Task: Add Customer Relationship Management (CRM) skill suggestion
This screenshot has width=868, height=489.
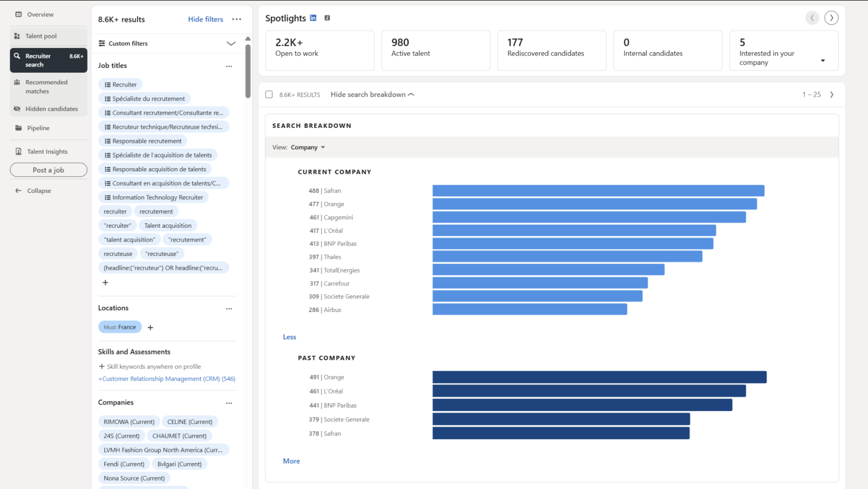Action: 167,379
